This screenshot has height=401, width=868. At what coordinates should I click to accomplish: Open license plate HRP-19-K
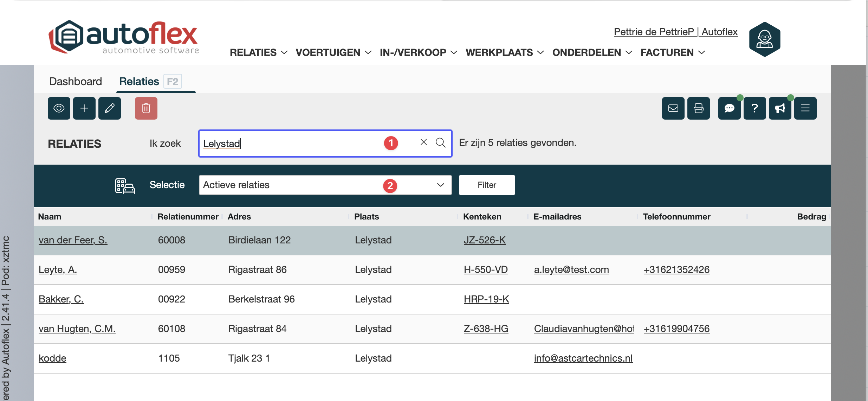tap(486, 299)
